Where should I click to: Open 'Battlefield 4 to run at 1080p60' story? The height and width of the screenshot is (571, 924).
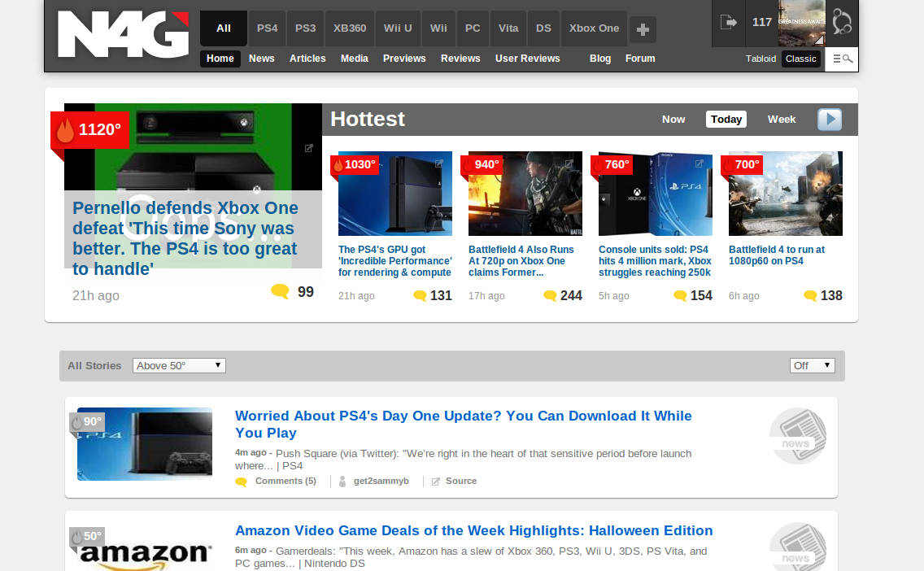point(777,255)
